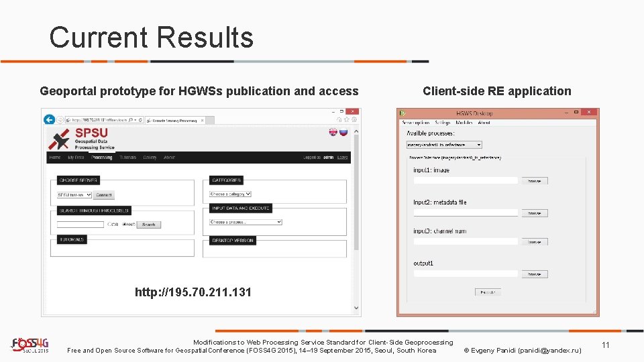Open the SPSU server selection dropdown
644x362 pixels.
pos(74,195)
